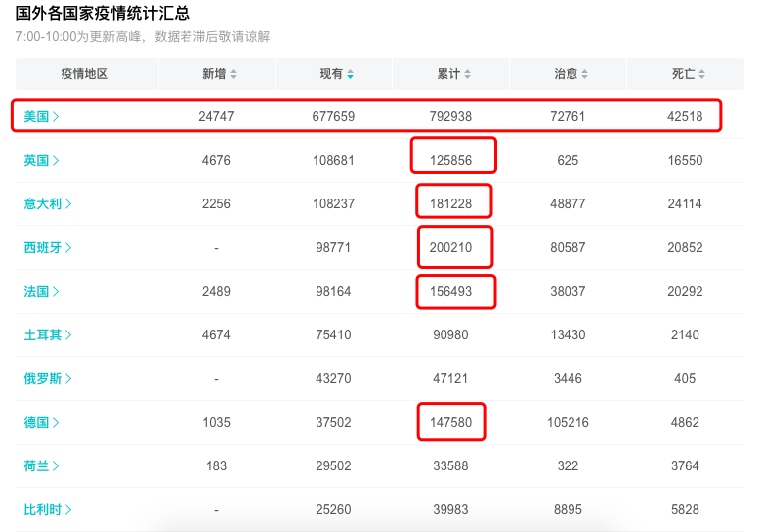Select Netherlands cumulative value 33588
Viewport: 761px width, 532px height.
pyautogui.click(x=450, y=465)
